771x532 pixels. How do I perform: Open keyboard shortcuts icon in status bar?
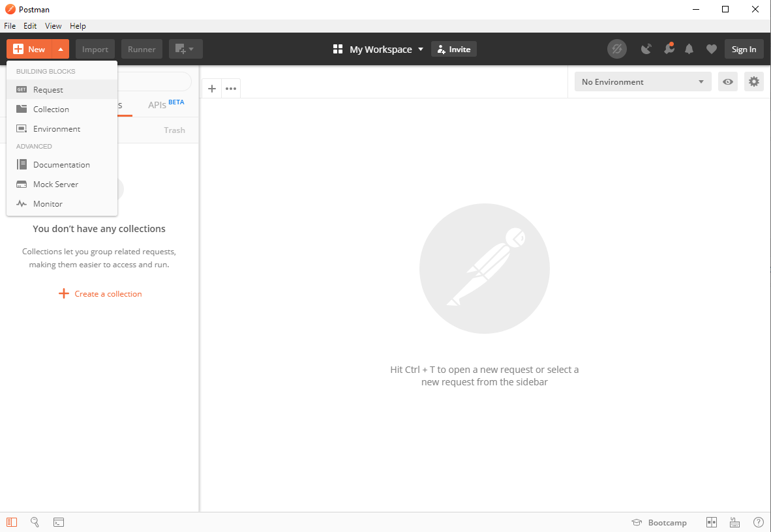734,522
